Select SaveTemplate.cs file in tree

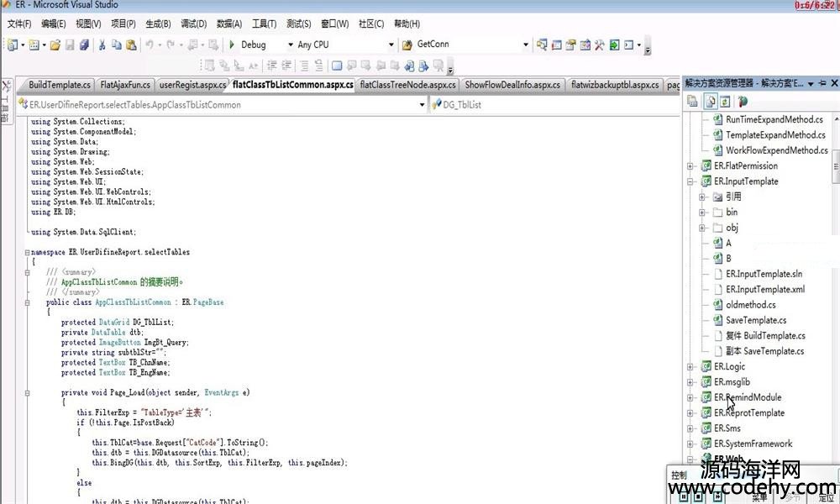point(755,320)
